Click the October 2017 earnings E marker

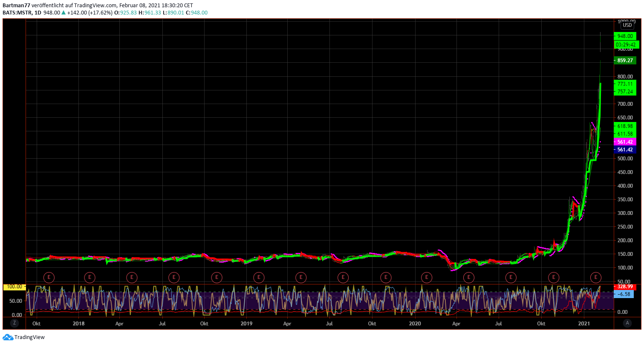tap(49, 277)
